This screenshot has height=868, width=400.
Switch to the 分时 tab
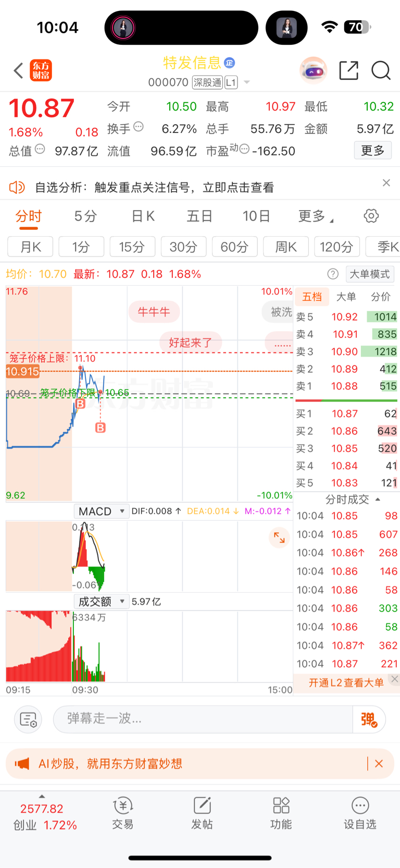click(29, 216)
